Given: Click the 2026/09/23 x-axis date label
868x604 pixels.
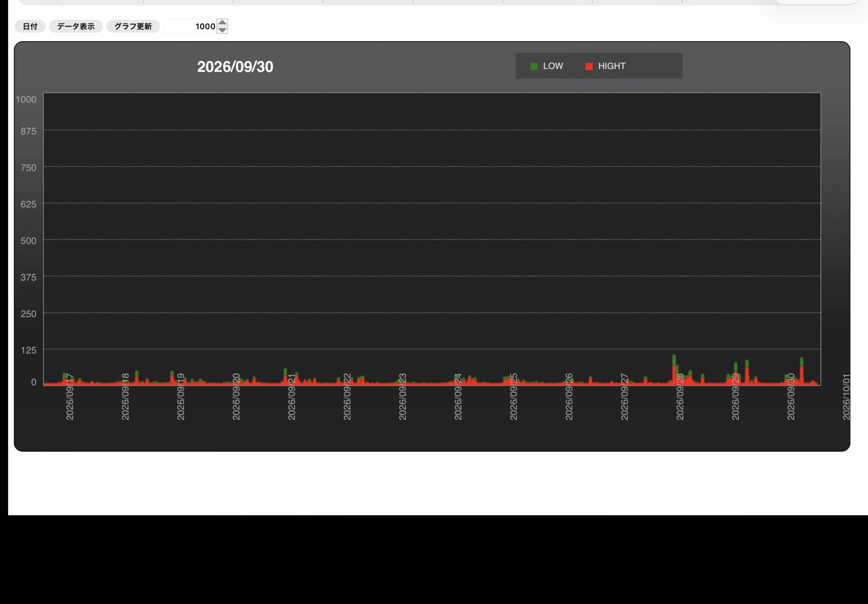Looking at the screenshot, I should click(x=403, y=397).
